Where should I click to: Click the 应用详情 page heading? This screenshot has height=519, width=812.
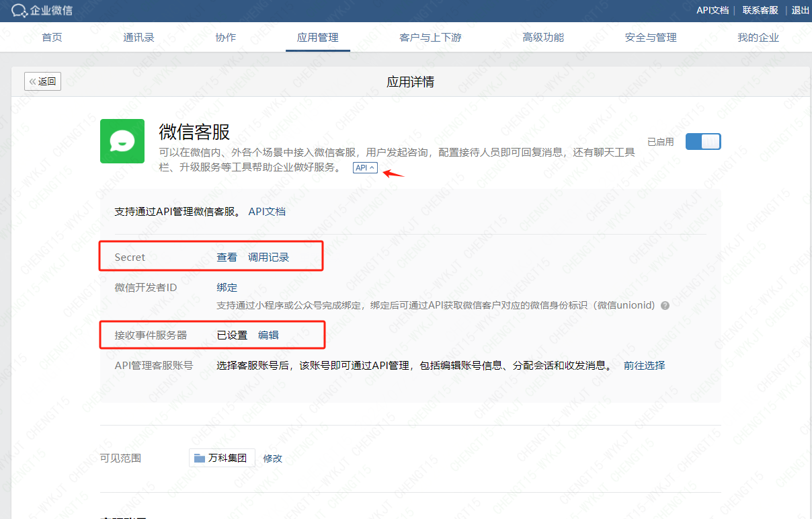(x=410, y=82)
